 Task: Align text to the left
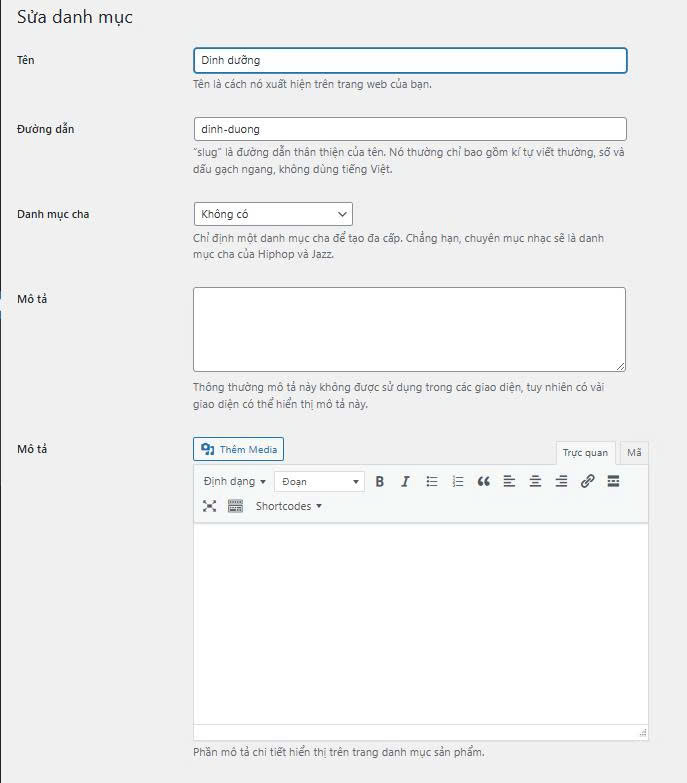pyautogui.click(x=509, y=482)
